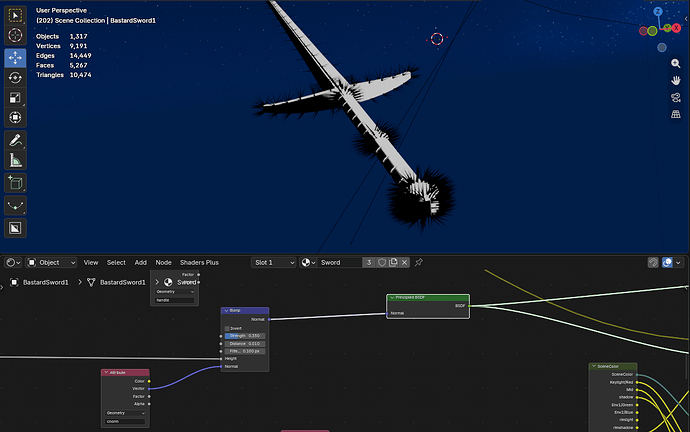Click the cnorm attribute name field
Viewport: 690px width, 432px height.
[125, 421]
